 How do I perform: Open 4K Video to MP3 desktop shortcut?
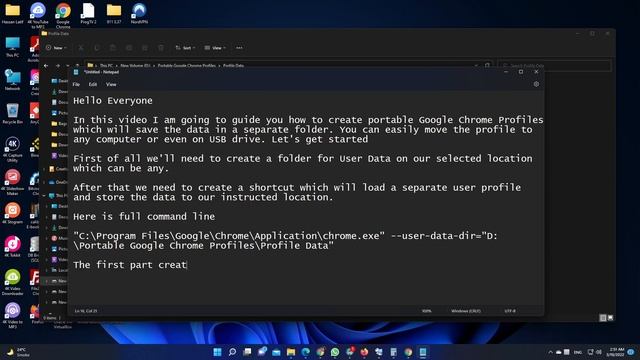pyautogui.click(x=13, y=315)
